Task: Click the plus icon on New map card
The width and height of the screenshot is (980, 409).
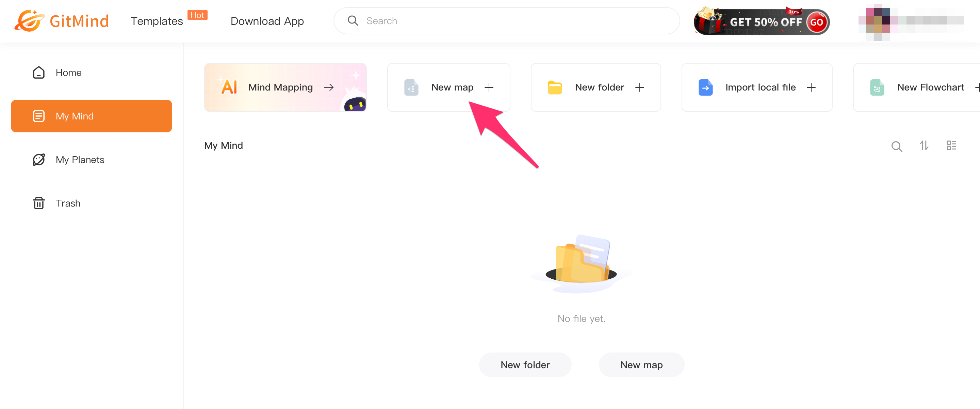Action: point(489,87)
